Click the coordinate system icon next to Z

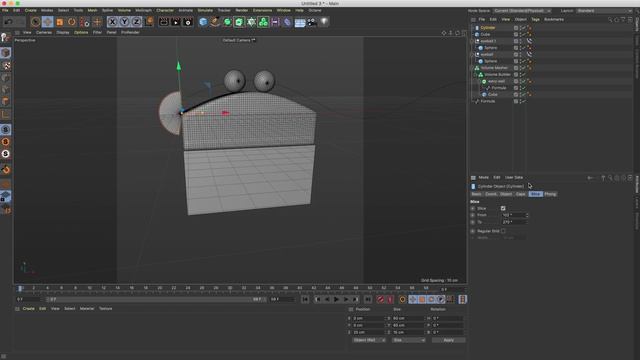point(149,22)
